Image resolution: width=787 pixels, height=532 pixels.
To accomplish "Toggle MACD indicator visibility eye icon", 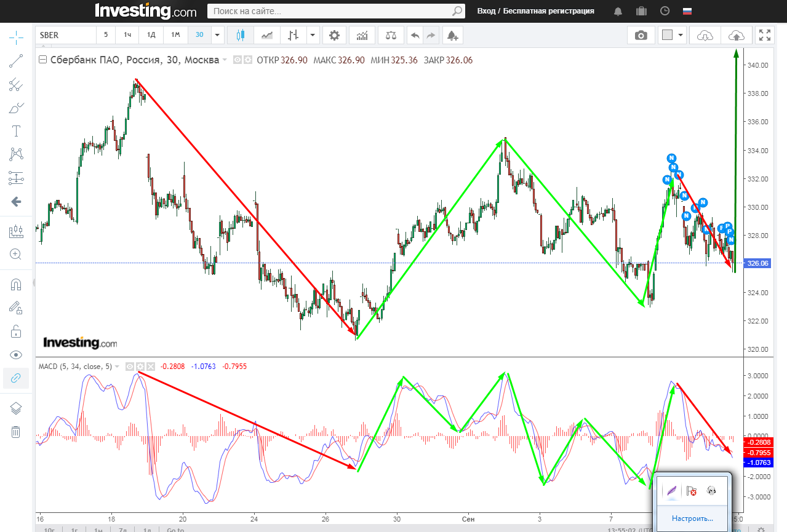I will pyautogui.click(x=129, y=367).
